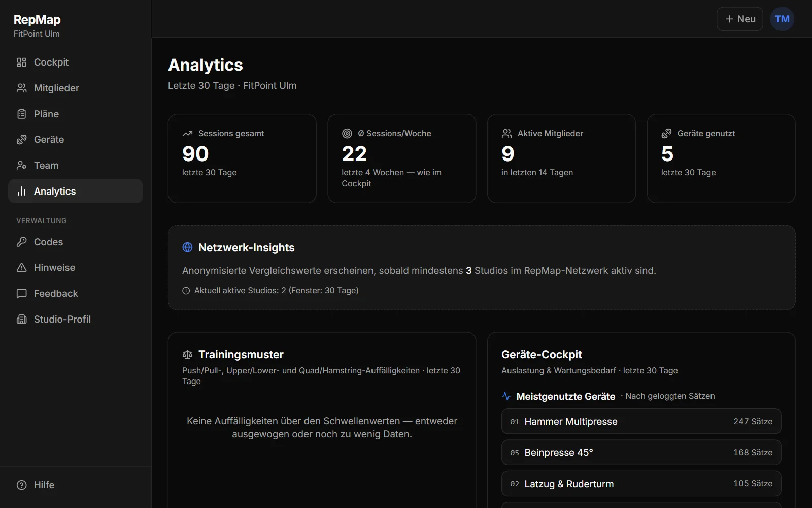
Task: Go to Mitglieder in the sidebar
Action: (75, 88)
